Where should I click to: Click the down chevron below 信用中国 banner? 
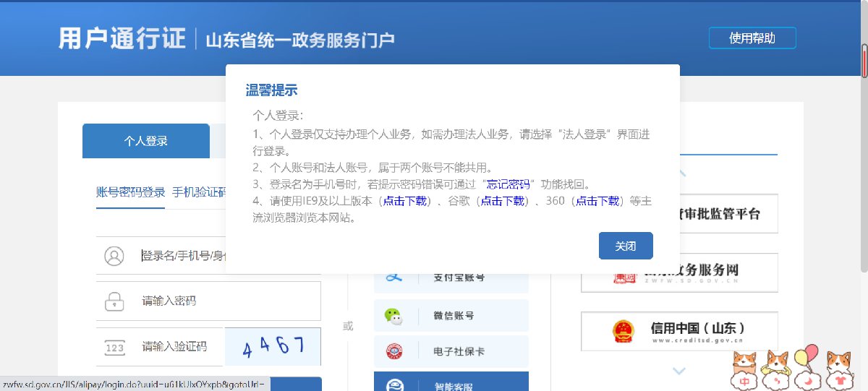[678, 371]
